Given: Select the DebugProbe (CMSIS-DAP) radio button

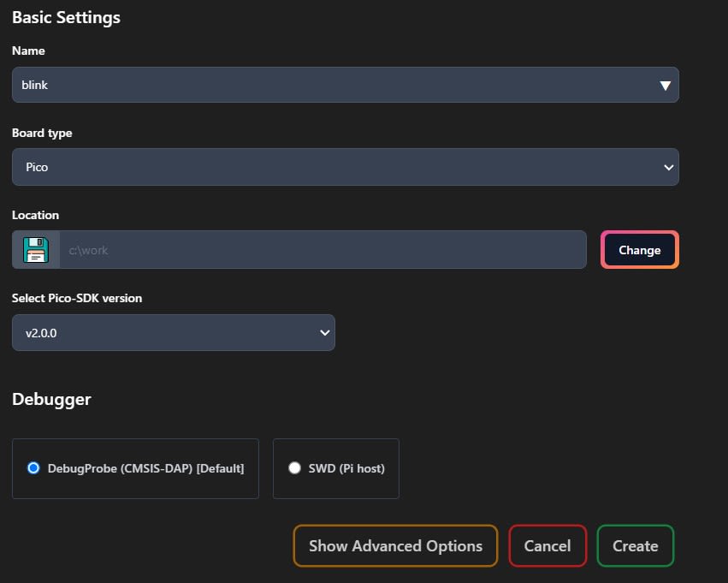Looking at the screenshot, I should [x=33, y=467].
